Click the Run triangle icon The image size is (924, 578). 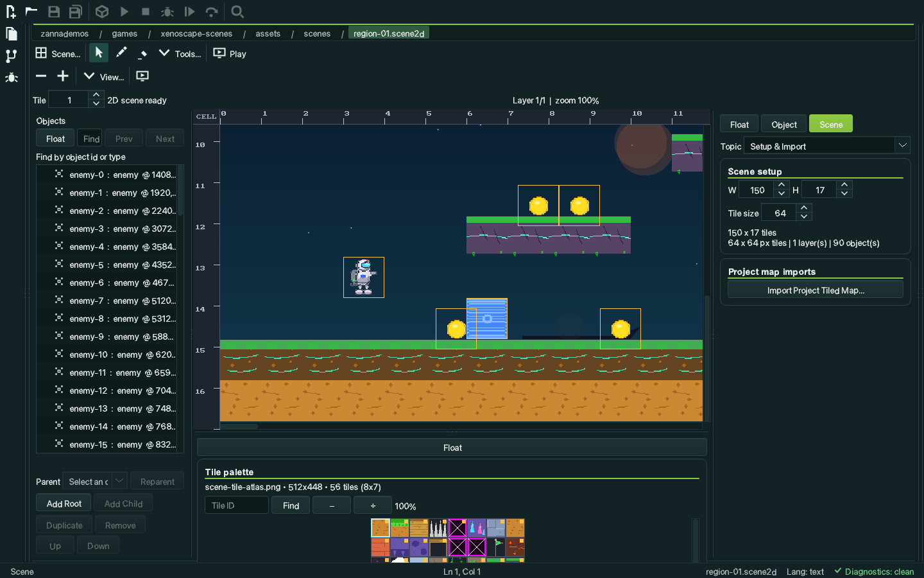click(124, 12)
